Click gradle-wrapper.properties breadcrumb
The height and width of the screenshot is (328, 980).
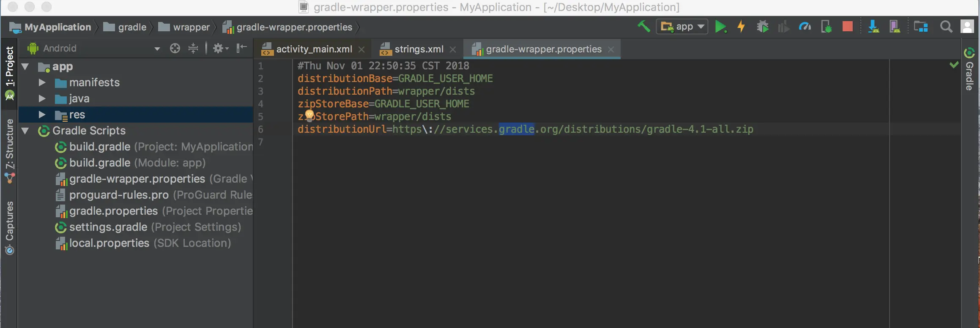click(x=287, y=27)
